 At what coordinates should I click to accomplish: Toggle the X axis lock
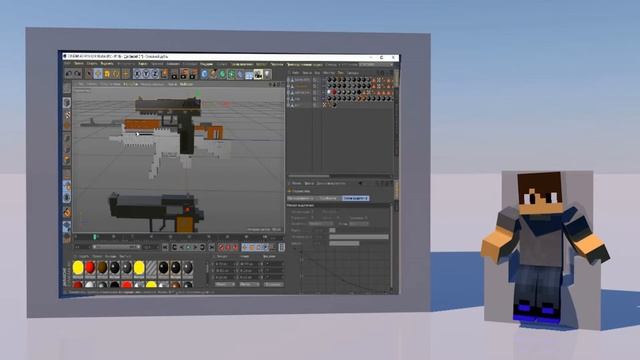(x=138, y=74)
